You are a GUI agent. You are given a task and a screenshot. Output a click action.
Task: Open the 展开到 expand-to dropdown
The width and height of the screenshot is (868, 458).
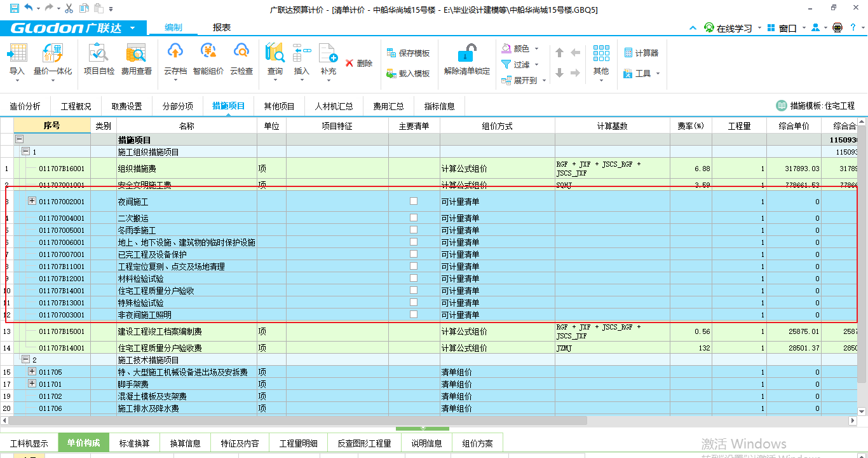[x=524, y=81]
